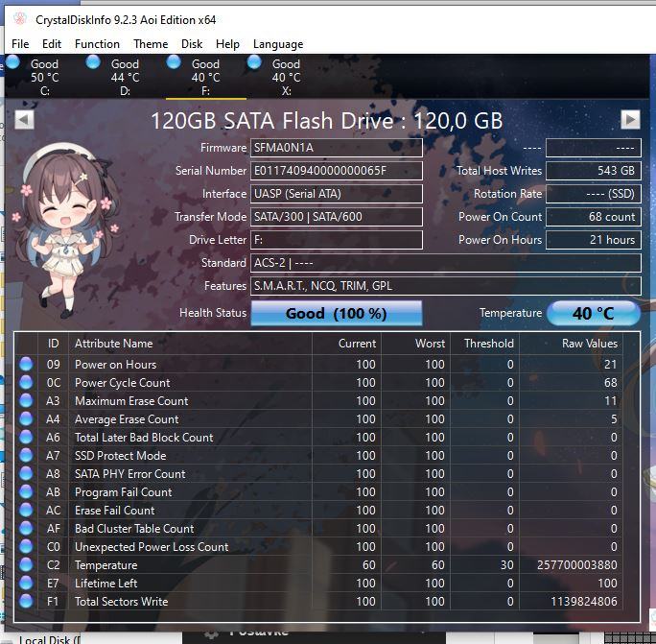Click the Transfer Mode field
The height and width of the screenshot is (644, 656).
tap(337, 217)
